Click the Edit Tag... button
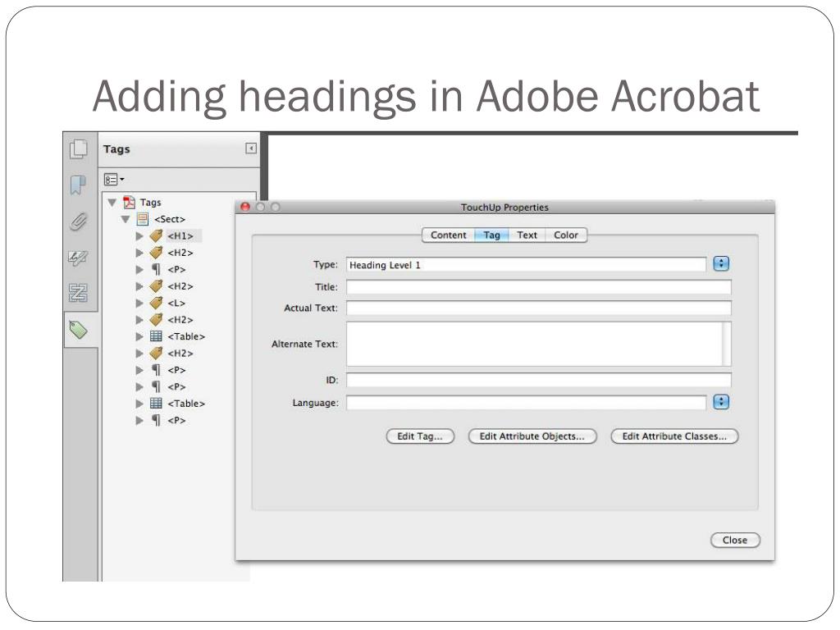The image size is (840, 630). click(420, 436)
